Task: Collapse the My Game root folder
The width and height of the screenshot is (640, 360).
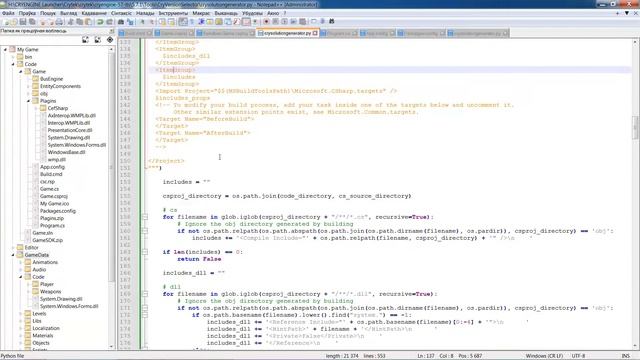Action: [5, 49]
